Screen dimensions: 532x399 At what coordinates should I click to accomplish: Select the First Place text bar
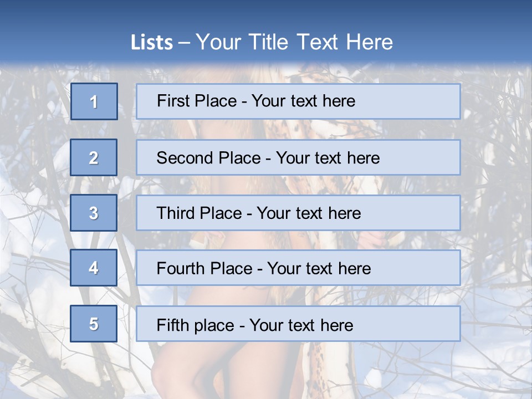coord(298,101)
